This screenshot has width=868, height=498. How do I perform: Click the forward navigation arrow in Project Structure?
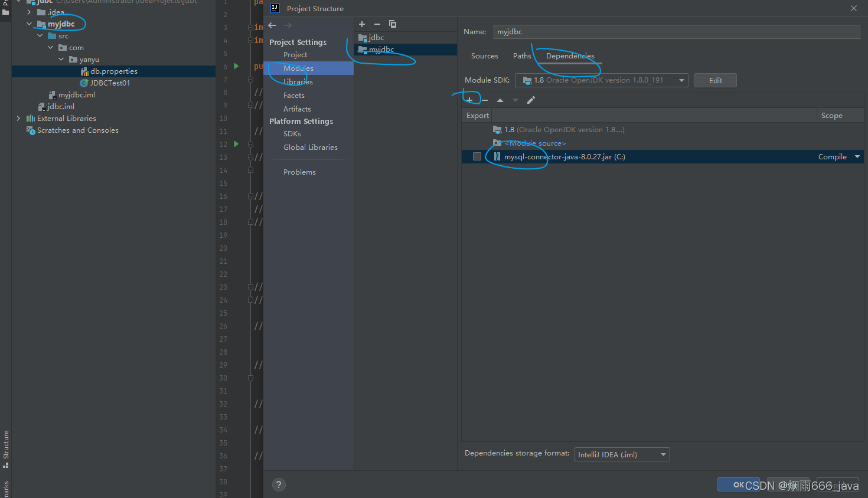(x=288, y=25)
